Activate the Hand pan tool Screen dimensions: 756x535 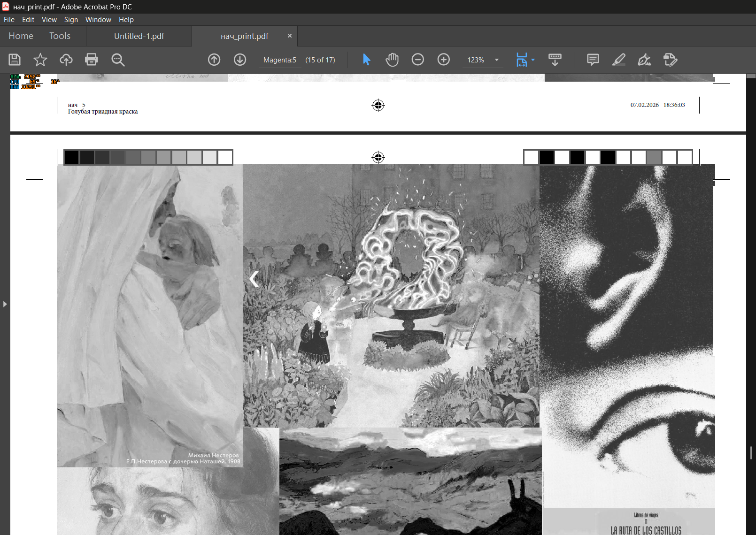tap(392, 60)
